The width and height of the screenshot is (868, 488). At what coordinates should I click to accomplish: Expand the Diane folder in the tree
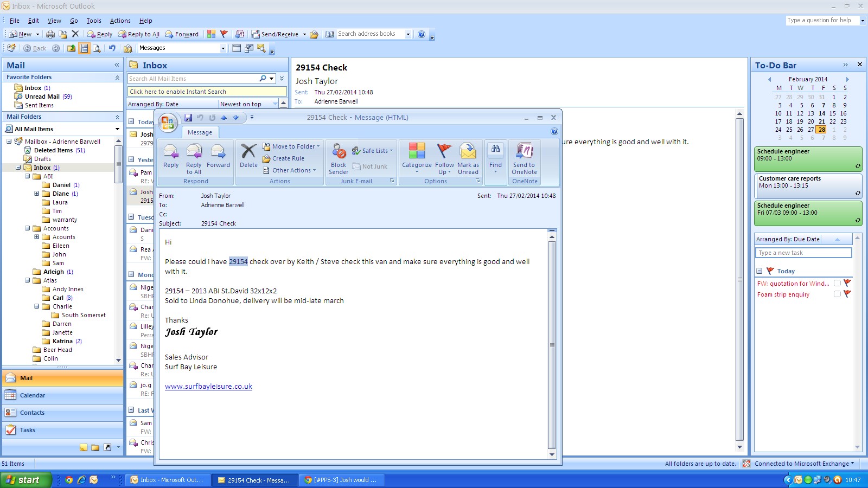tap(37, 194)
